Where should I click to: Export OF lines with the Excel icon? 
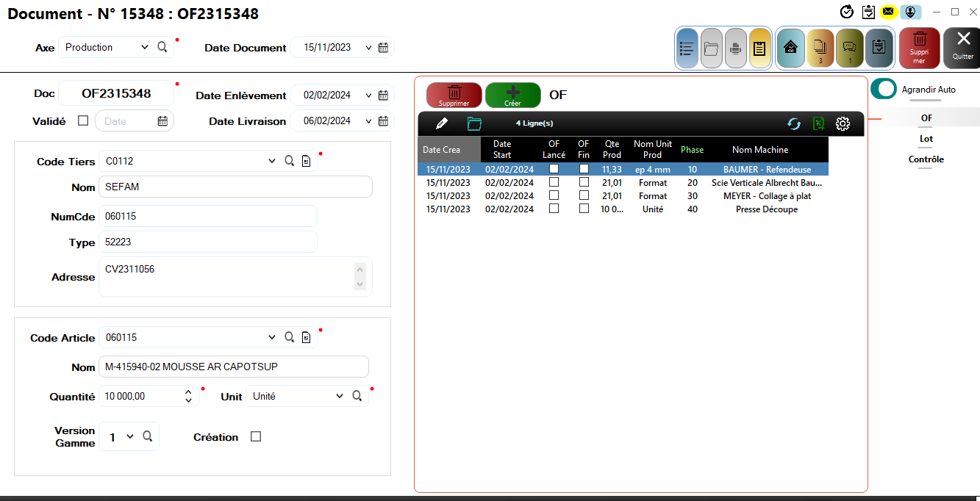818,124
